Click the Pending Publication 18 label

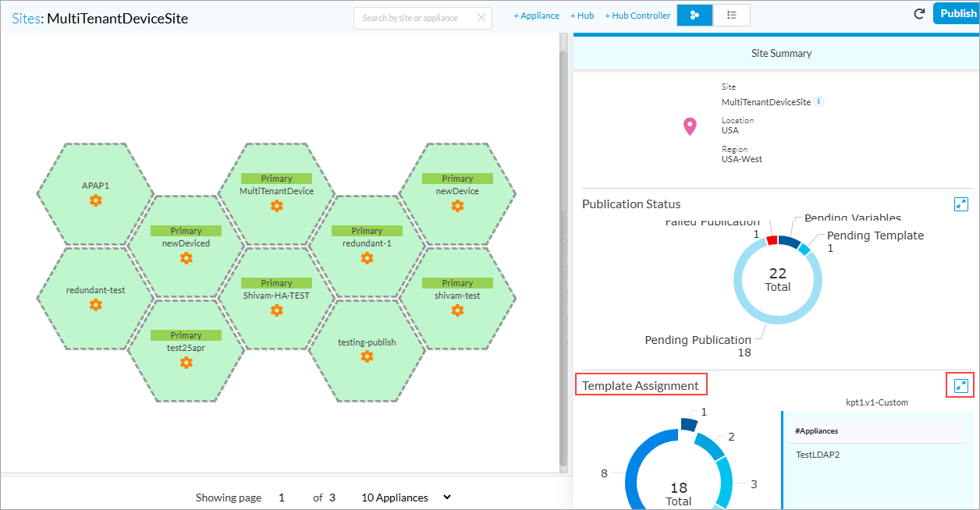(698, 346)
